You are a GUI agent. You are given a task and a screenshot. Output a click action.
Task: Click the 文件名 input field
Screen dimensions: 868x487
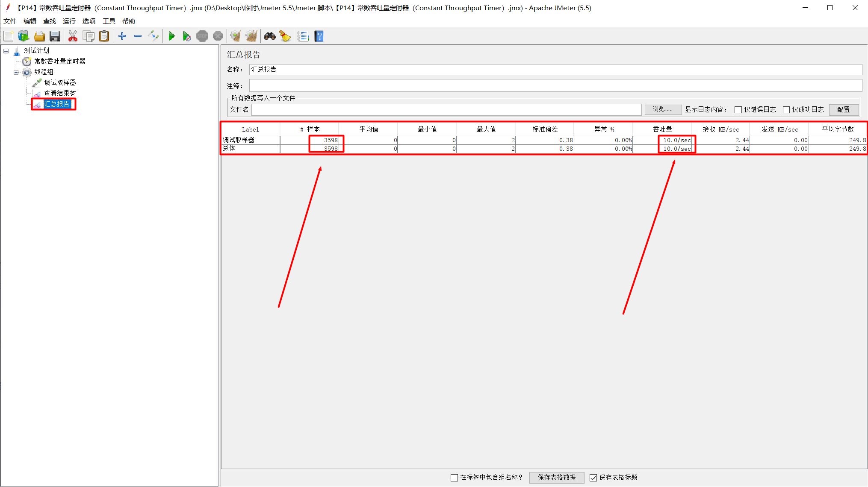click(446, 110)
